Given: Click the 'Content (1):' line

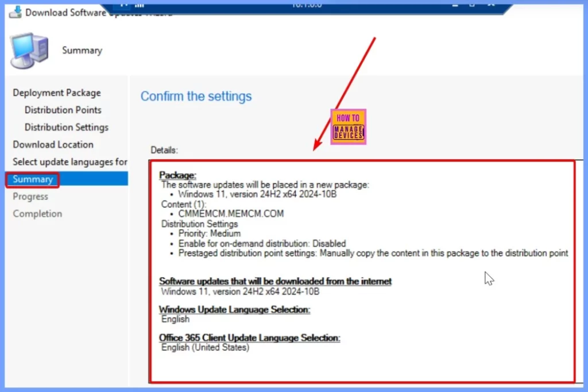Looking at the screenshot, I should (183, 204).
